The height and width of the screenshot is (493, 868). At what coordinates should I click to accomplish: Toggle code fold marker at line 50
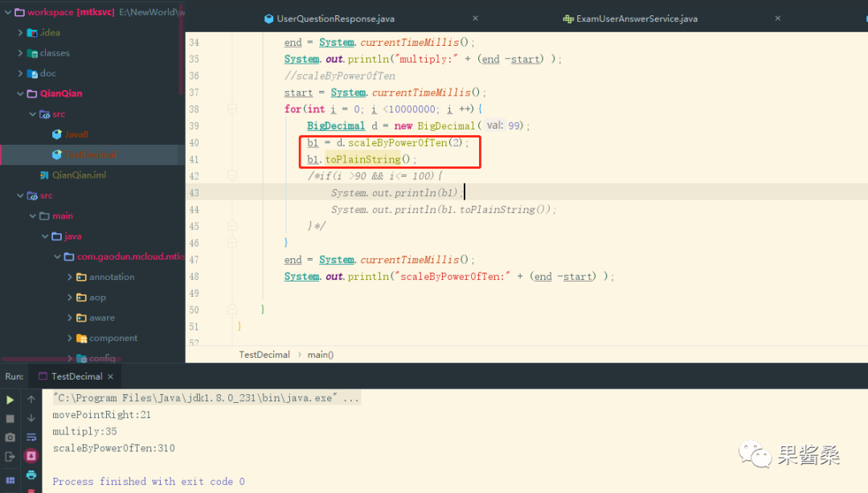pos(232,310)
